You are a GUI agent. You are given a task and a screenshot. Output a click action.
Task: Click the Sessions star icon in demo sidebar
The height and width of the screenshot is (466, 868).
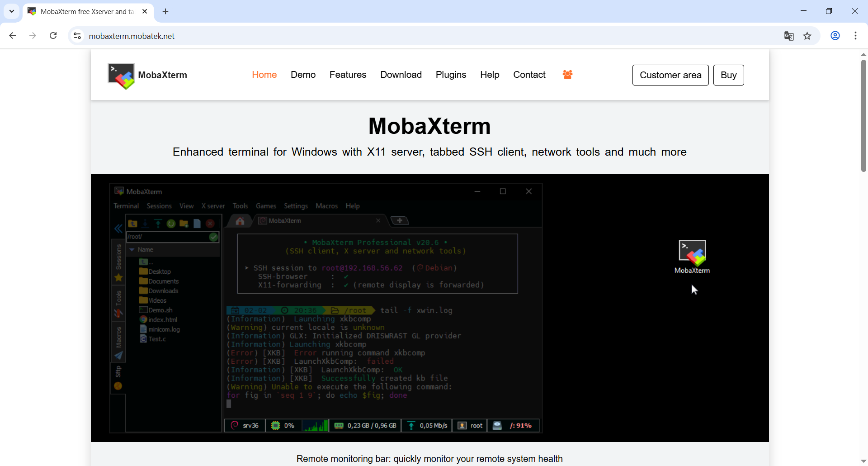click(x=118, y=277)
